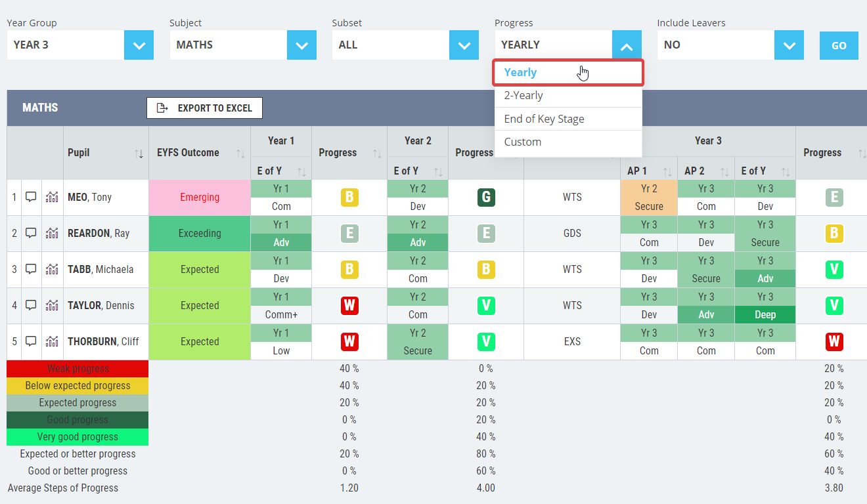Sort Year 3 AP 1 column

point(667,171)
